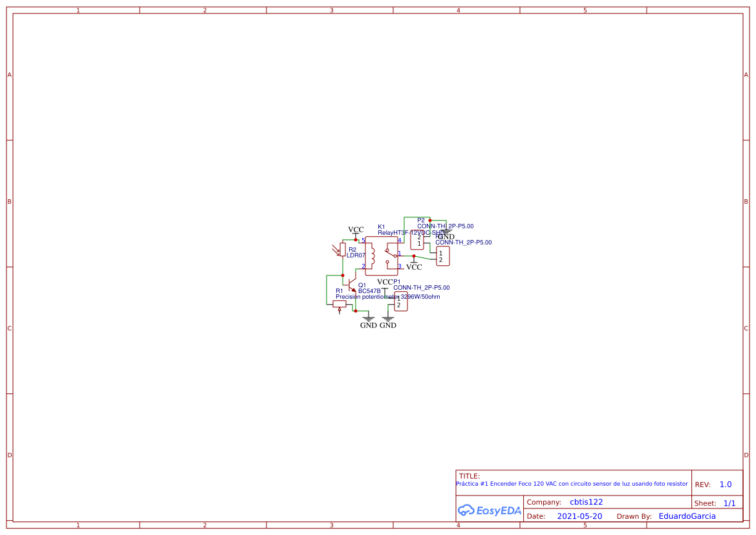Viewport: 756px width, 535px height.
Task: Click the VCC label next to pin 3
Action: point(414,265)
